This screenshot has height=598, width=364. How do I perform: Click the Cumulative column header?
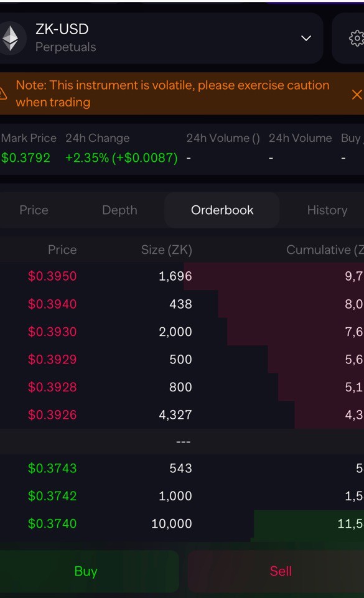click(x=325, y=250)
